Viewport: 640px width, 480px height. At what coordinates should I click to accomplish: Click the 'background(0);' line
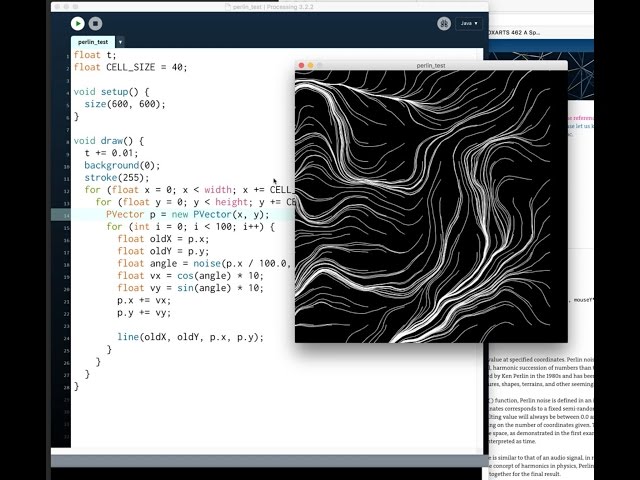coord(122,165)
